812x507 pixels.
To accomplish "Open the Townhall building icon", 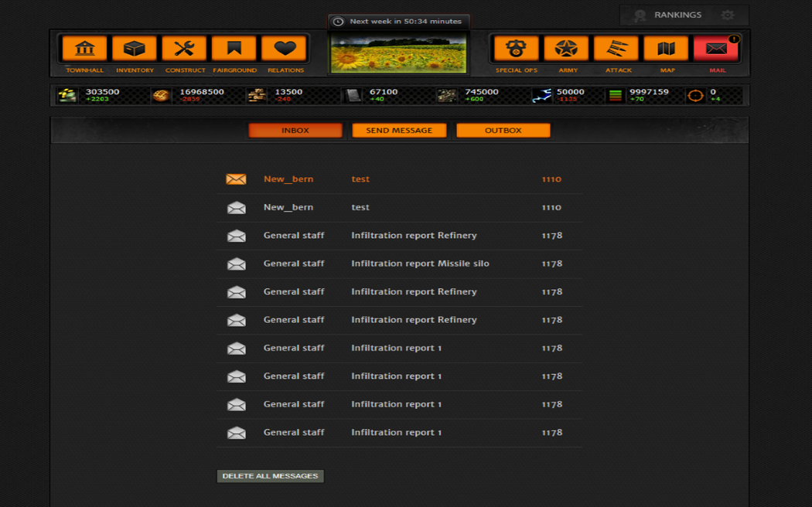I will (x=84, y=49).
